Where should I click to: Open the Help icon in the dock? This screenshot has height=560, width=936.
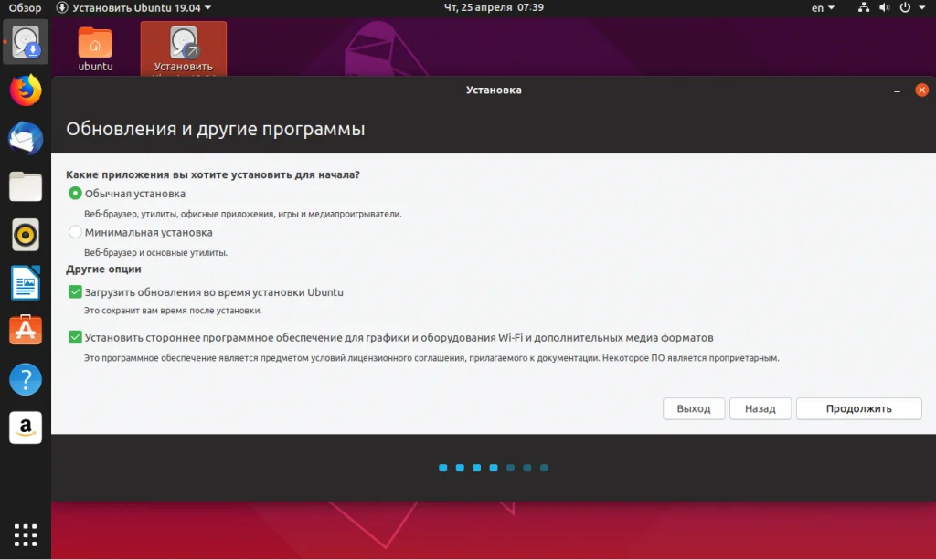pos(25,379)
